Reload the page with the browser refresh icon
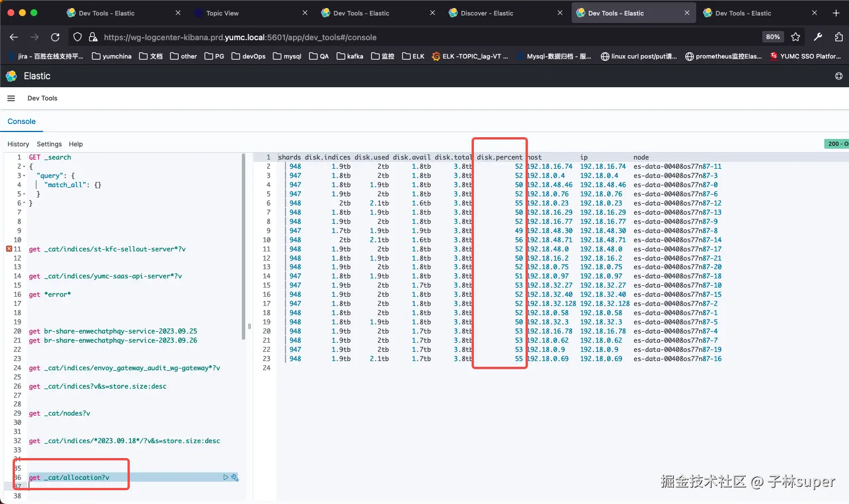 click(x=55, y=37)
